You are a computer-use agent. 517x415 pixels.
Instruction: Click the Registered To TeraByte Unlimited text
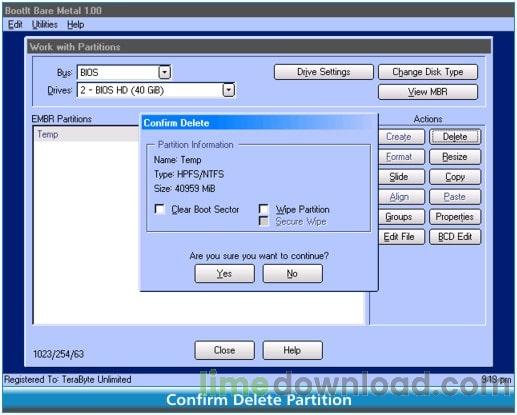tap(68, 379)
